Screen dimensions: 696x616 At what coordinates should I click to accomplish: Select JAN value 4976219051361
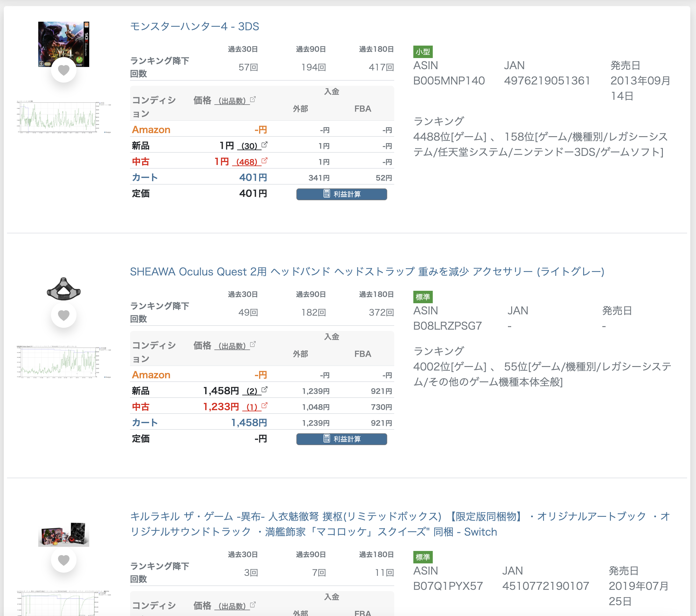(547, 81)
